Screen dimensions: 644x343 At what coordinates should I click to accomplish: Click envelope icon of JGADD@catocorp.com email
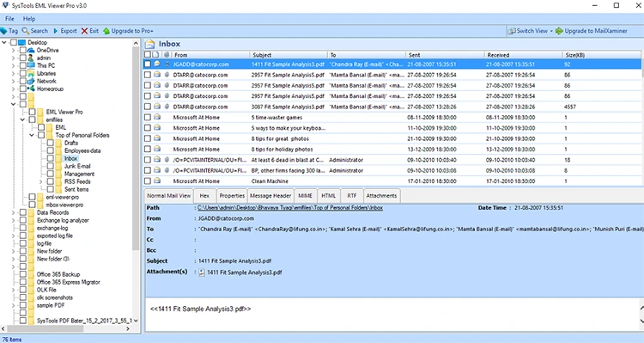coord(157,64)
